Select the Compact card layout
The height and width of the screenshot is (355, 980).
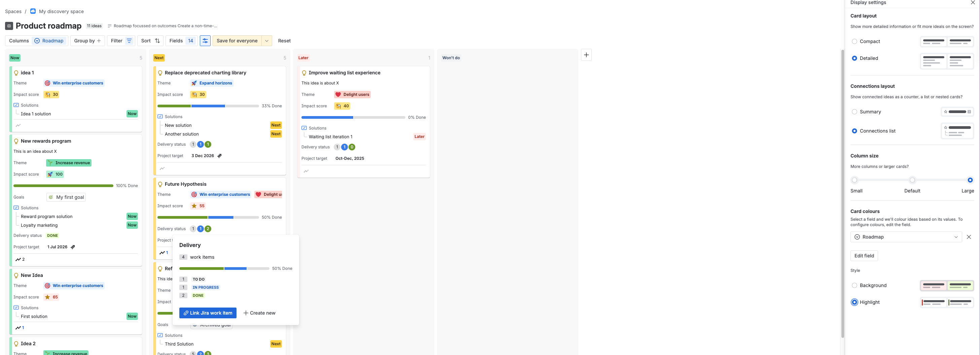click(x=855, y=41)
